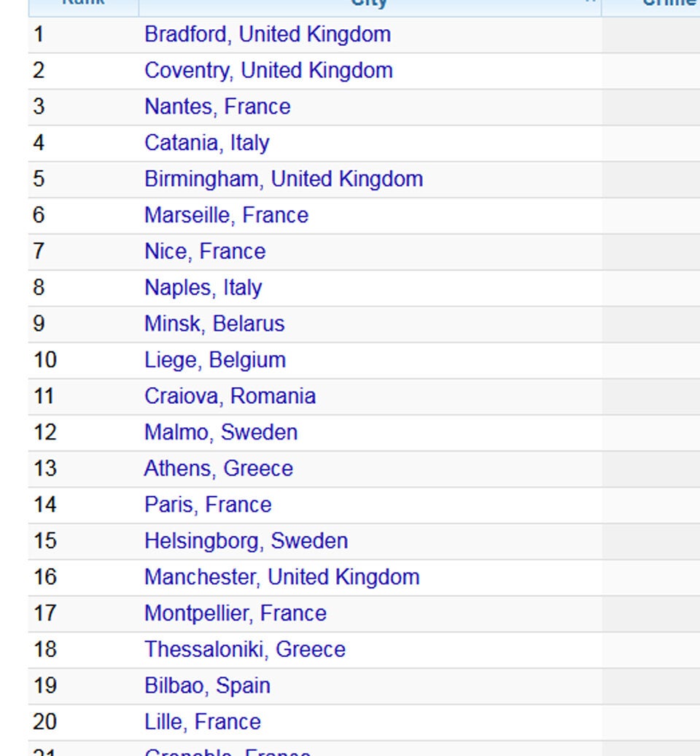Viewport: 700px width, 756px height.
Task: Open the Bradford, United Kingdom link
Action: 267,34
